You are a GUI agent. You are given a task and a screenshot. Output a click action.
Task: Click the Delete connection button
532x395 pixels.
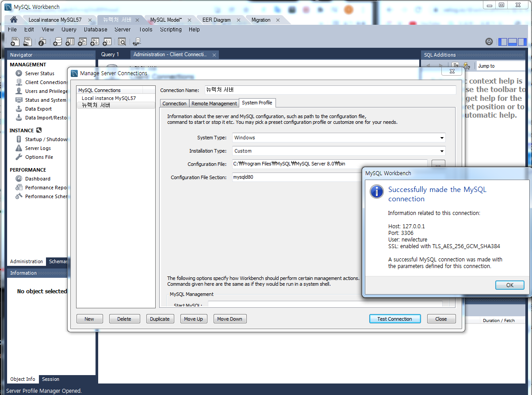coord(124,319)
